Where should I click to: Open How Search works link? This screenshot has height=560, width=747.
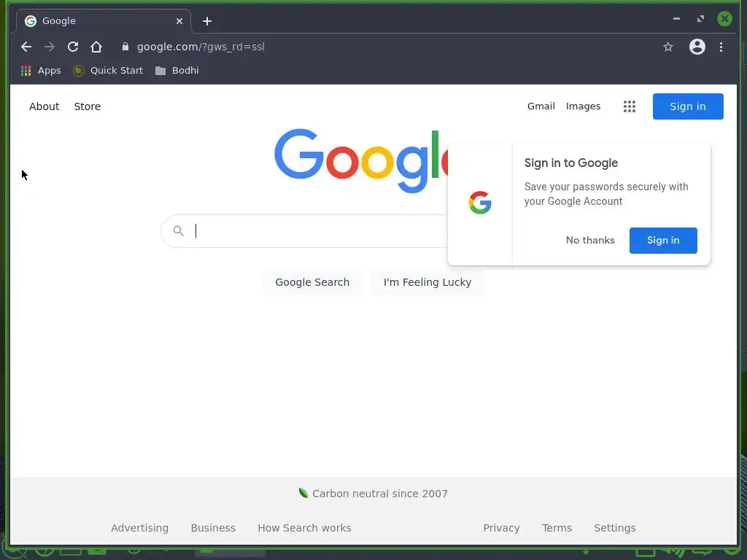click(304, 528)
